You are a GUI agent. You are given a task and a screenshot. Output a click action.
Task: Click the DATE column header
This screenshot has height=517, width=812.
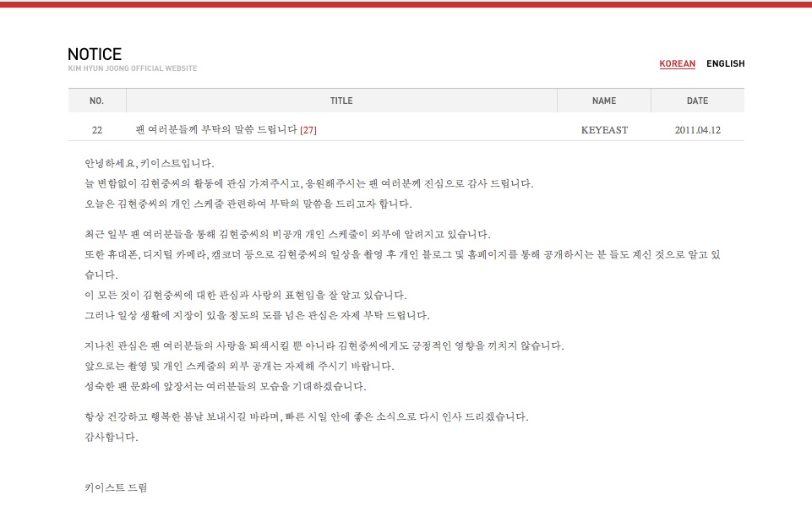click(x=698, y=101)
